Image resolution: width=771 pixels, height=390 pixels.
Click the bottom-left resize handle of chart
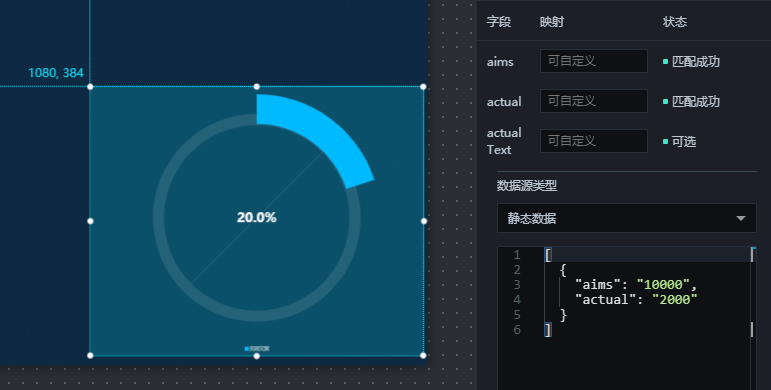(90, 355)
